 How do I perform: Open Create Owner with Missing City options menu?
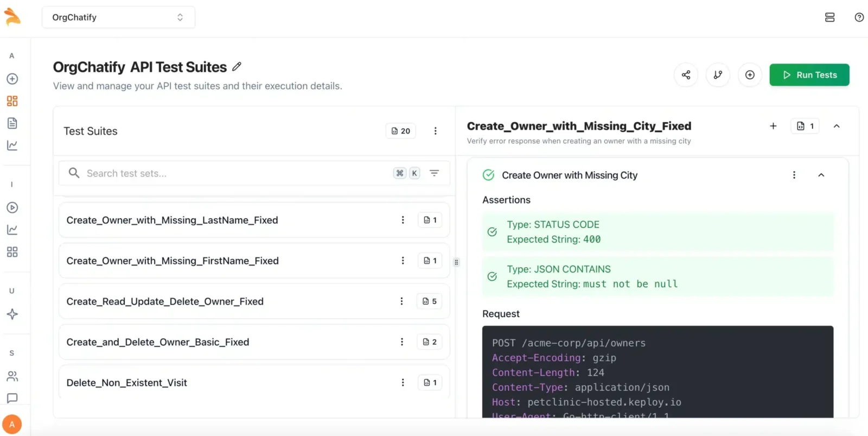click(794, 175)
